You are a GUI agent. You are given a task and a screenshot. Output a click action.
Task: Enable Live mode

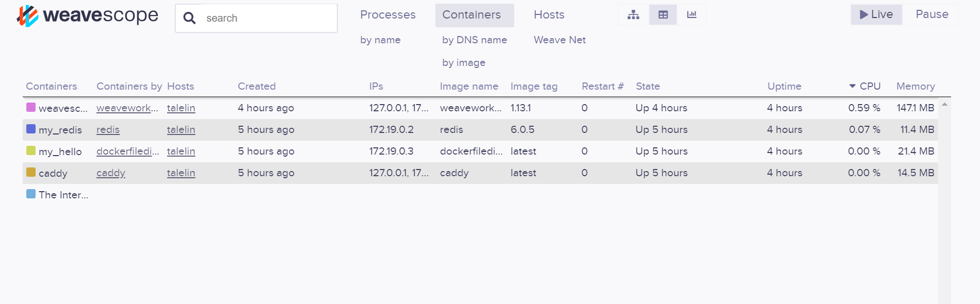point(876,14)
